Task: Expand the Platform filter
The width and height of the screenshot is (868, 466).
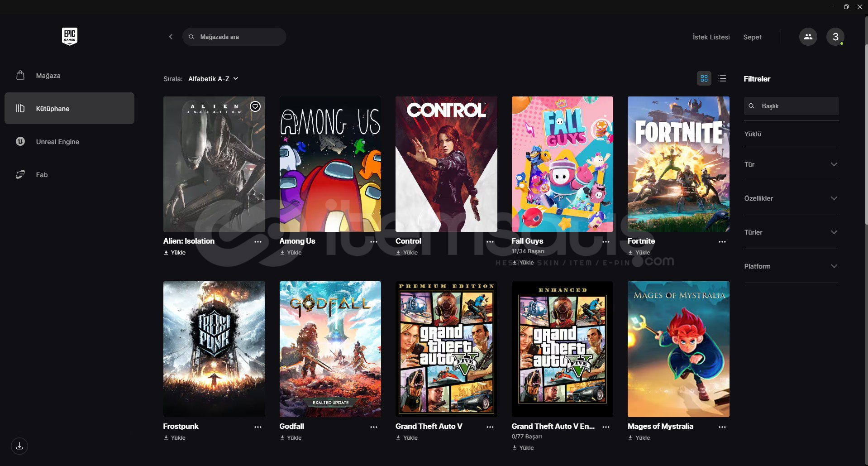Action: point(791,266)
